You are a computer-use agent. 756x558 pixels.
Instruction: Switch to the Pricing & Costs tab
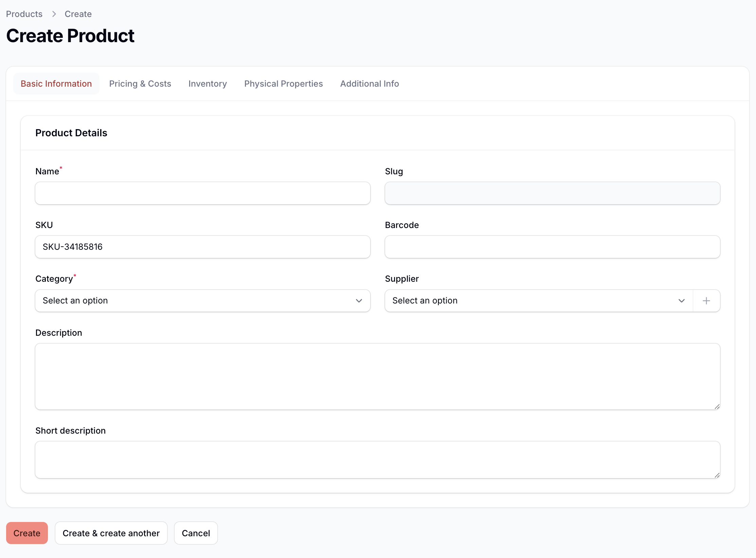pos(140,84)
